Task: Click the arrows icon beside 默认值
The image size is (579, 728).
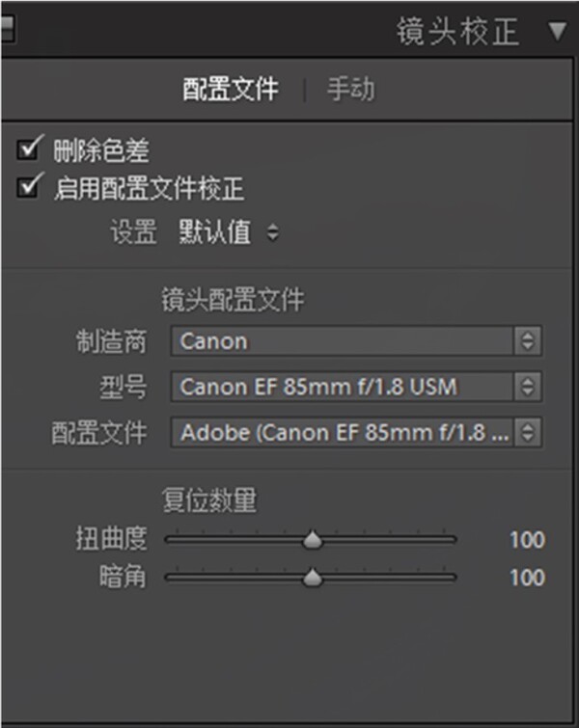Action: point(273,232)
